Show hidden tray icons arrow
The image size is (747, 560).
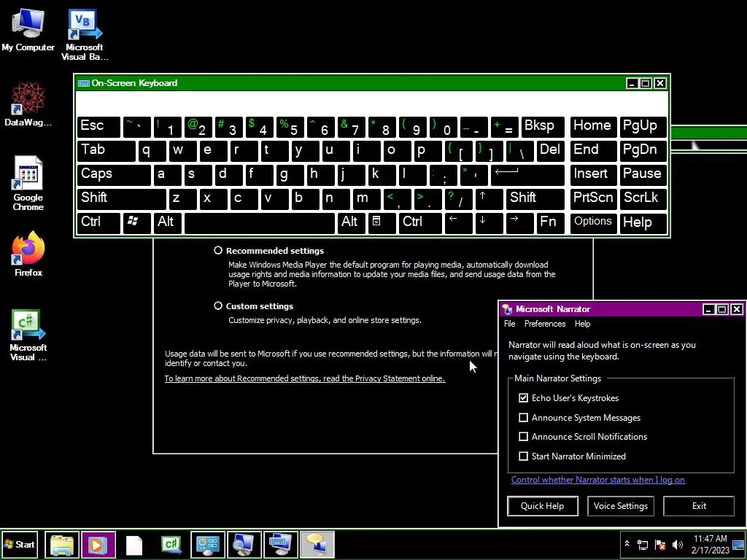coord(627,544)
